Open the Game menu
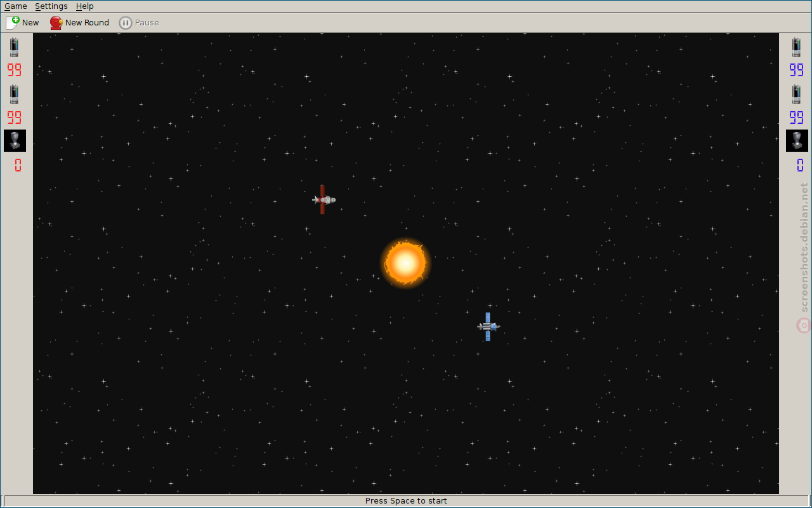The width and height of the screenshot is (812, 508). [x=16, y=6]
